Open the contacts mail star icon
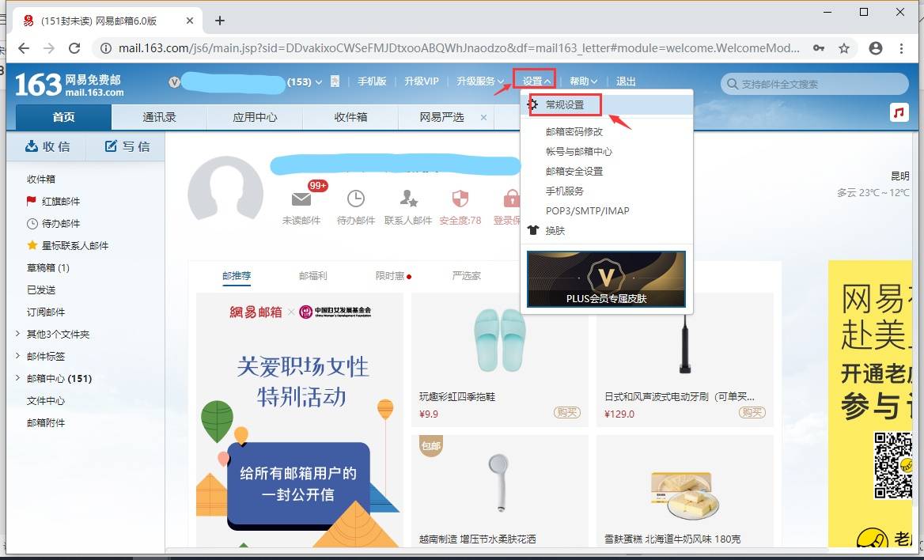 [x=408, y=199]
